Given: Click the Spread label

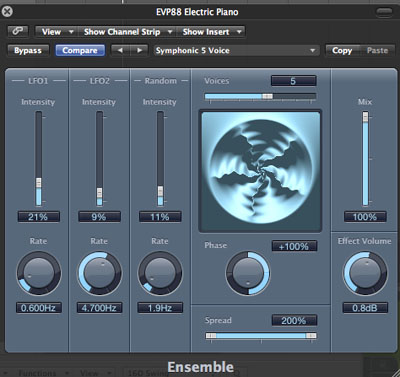Looking at the screenshot, I should click(x=218, y=320).
